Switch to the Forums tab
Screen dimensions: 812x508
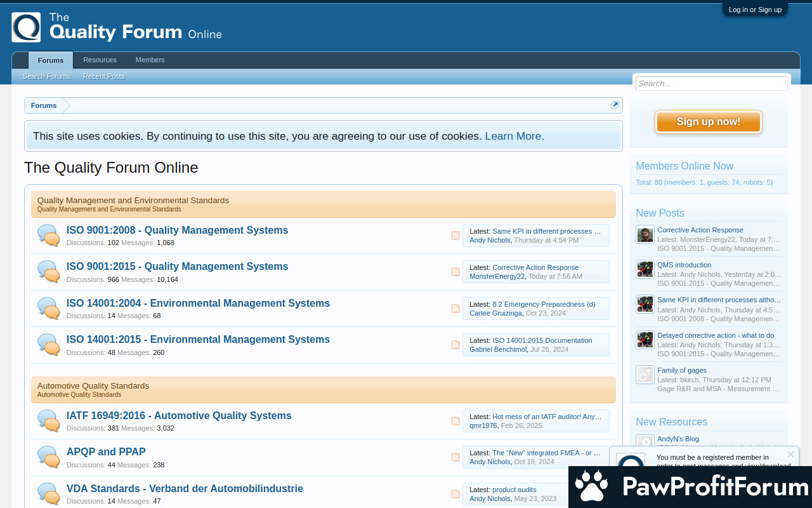(x=51, y=60)
